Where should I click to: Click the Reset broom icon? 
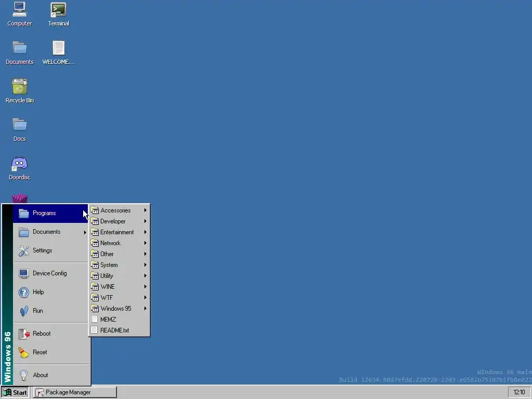(24, 353)
